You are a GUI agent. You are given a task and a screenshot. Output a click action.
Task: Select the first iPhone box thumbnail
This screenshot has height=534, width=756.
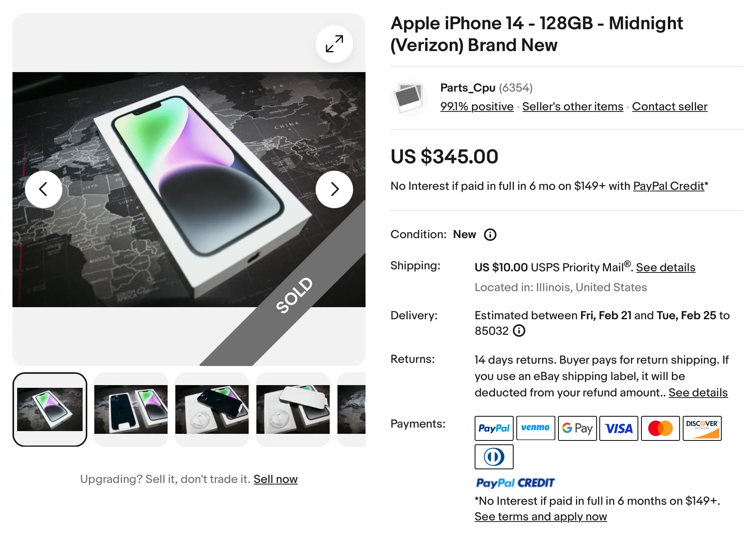pos(50,409)
